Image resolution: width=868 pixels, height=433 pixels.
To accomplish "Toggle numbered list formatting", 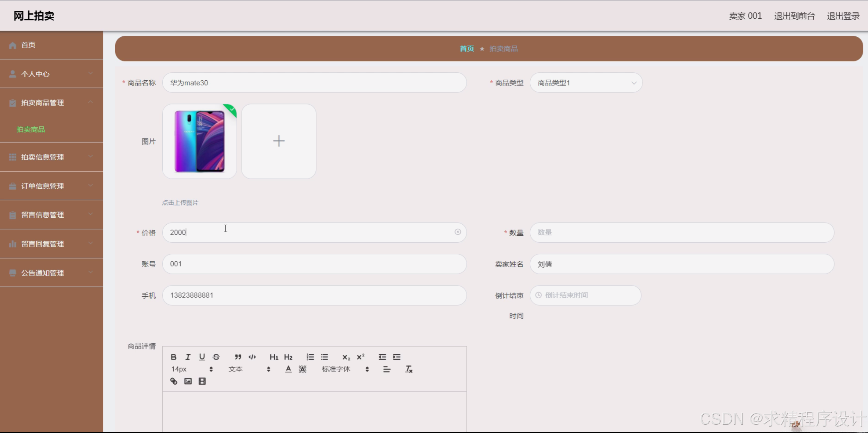I will click(x=310, y=357).
